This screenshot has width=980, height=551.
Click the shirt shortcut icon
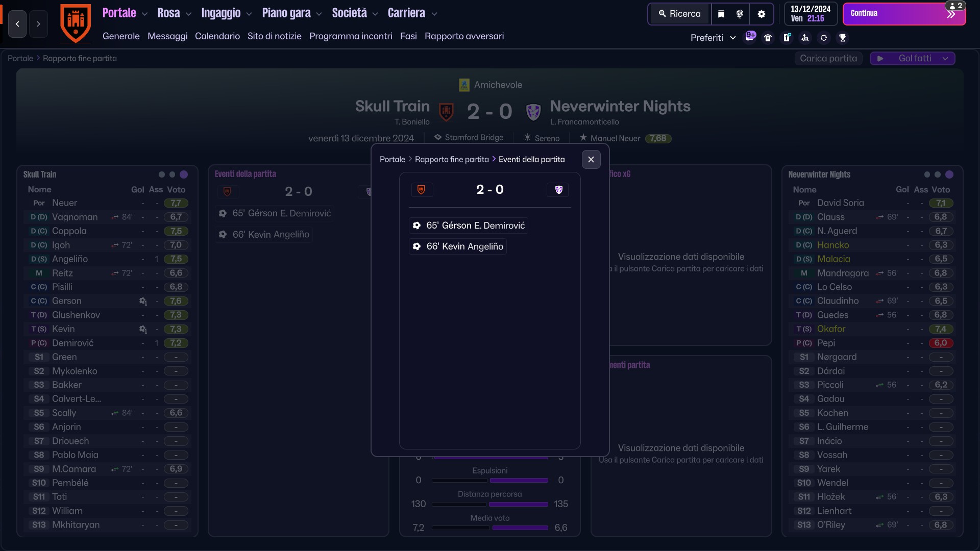click(x=768, y=38)
